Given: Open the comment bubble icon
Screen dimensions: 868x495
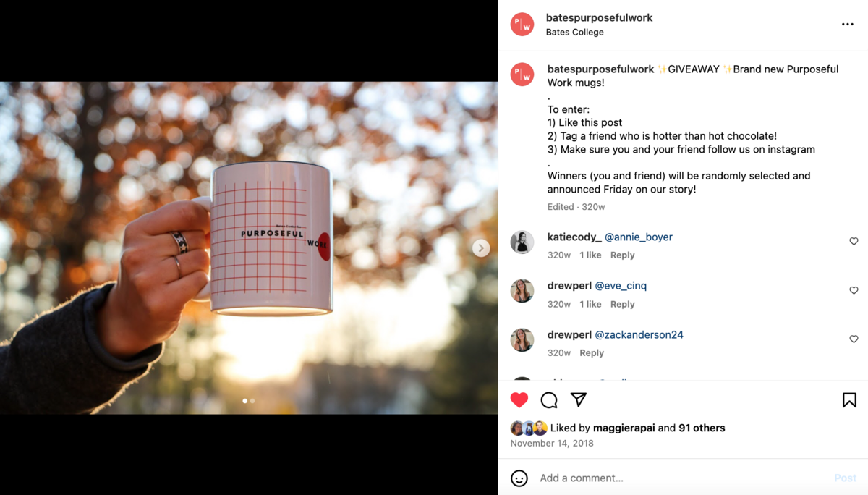Looking at the screenshot, I should coord(549,399).
